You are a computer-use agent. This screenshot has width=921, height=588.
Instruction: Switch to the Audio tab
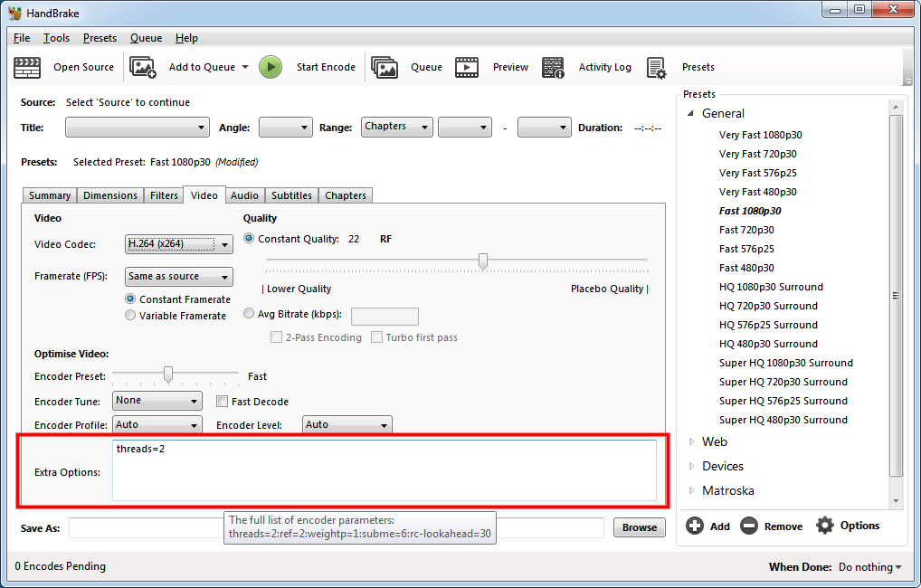244,195
